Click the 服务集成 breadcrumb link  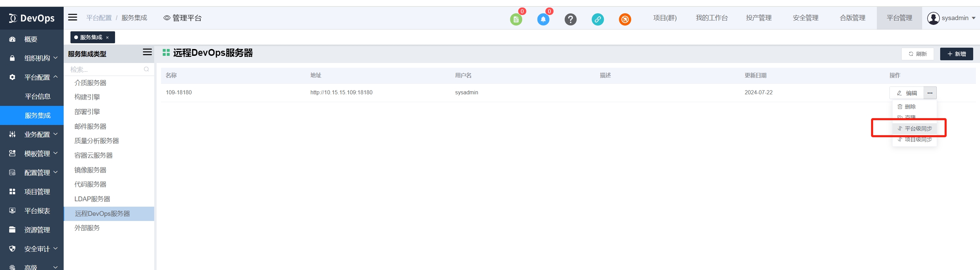point(134,18)
